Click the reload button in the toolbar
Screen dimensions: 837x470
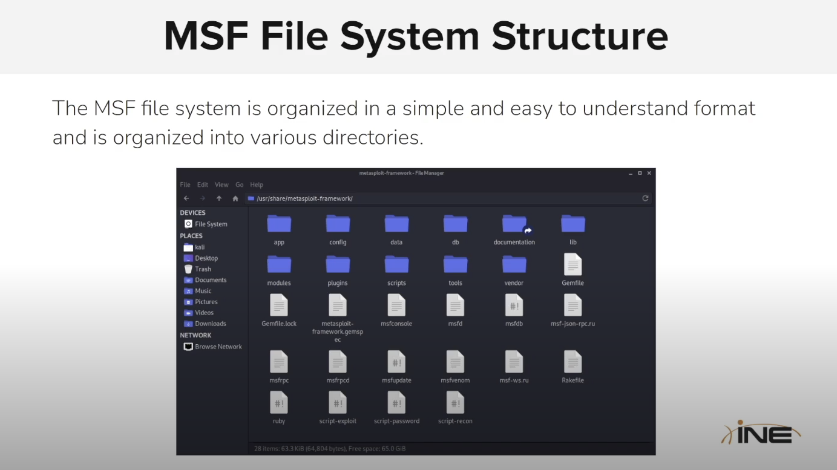(x=645, y=198)
